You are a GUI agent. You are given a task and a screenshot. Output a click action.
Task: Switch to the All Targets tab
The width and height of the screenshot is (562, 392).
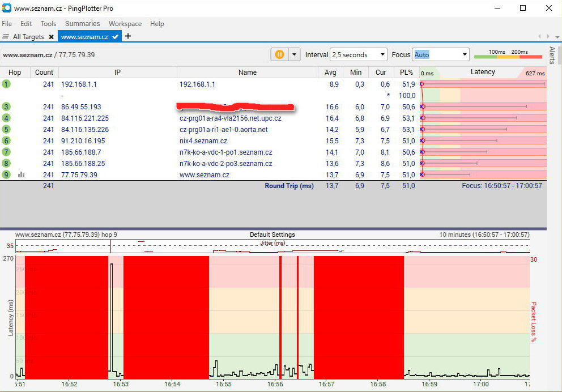coord(28,37)
